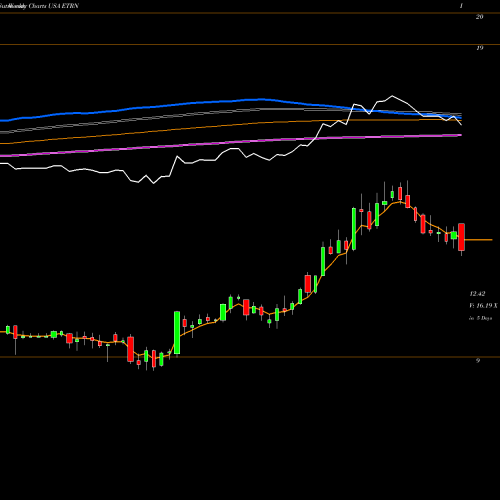Click the topmost green candle near the high
Screen dimensions: 500x500
coord(392,194)
